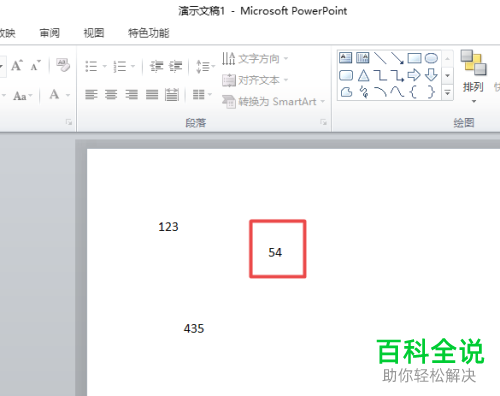Select the elbow connector shape
The image size is (500, 396).
tap(380, 75)
